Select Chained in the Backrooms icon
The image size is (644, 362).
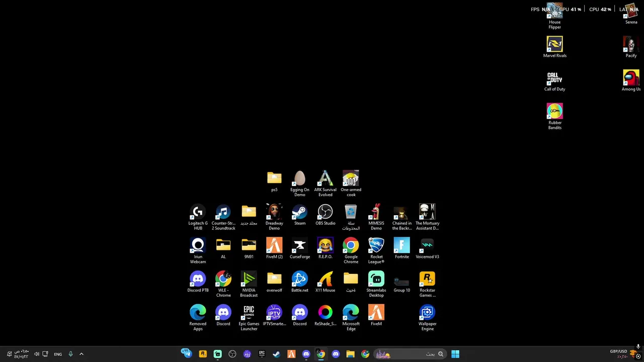[x=401, y=217]
